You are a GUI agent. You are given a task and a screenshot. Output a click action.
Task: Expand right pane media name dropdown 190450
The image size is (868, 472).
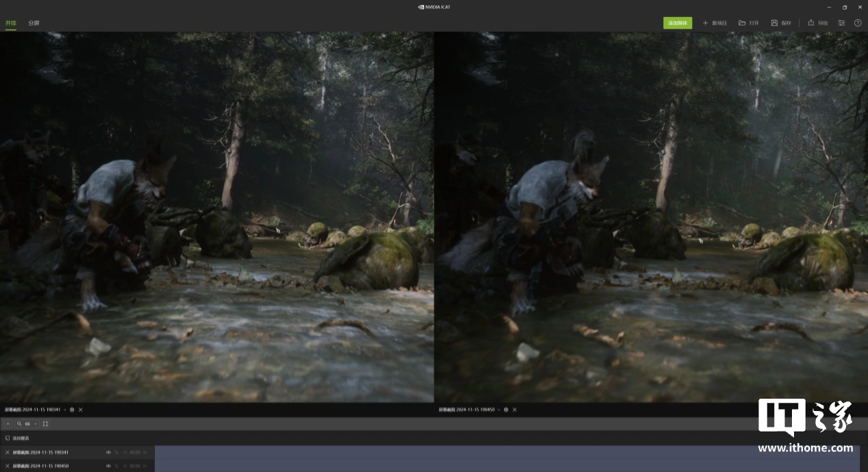[499, 410]
